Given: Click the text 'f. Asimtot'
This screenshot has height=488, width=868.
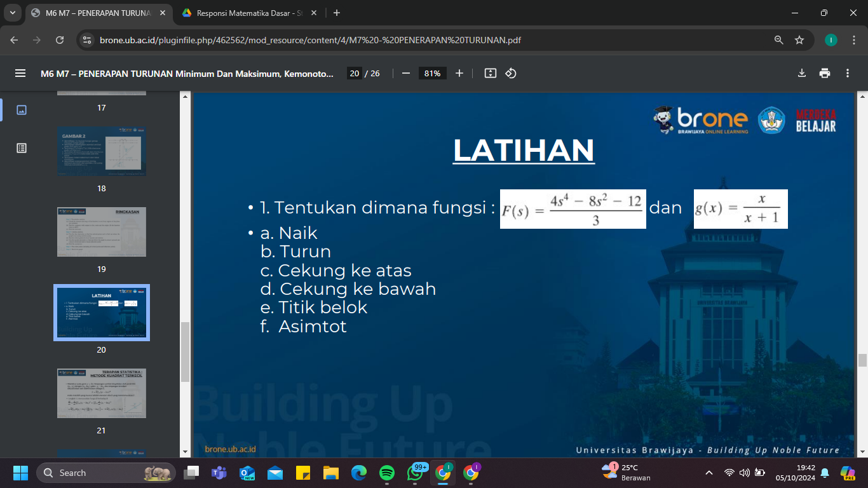Looking at the screenshot, I should pyautogui.click(x=304, y=327).
